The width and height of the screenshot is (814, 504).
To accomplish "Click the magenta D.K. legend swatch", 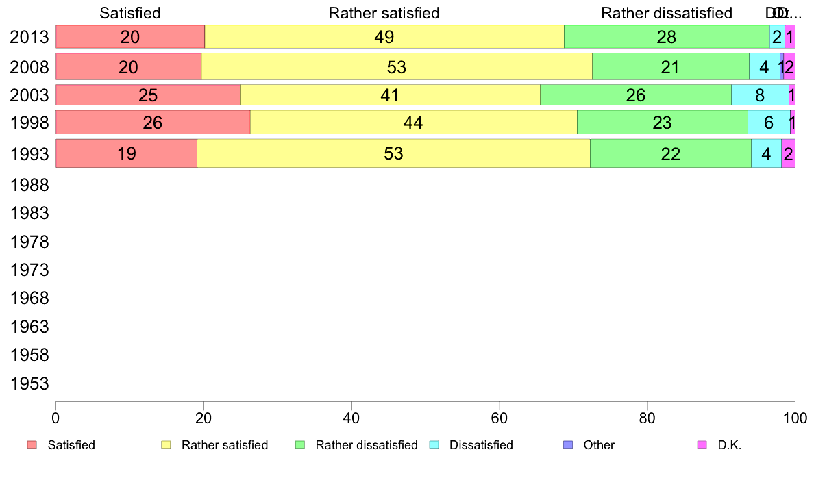I will coord(702,445).
